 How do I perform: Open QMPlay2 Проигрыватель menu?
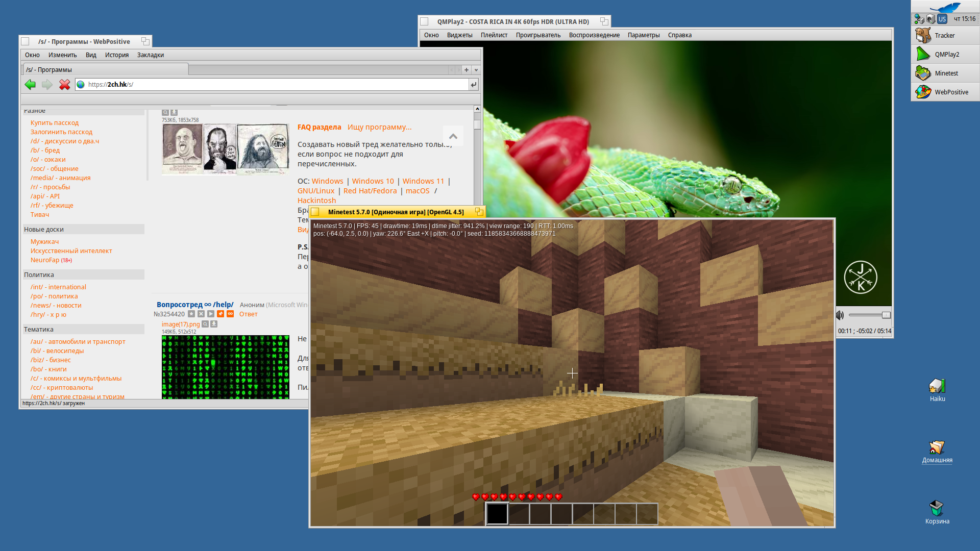pyautogui.click(x=538, y=35)
